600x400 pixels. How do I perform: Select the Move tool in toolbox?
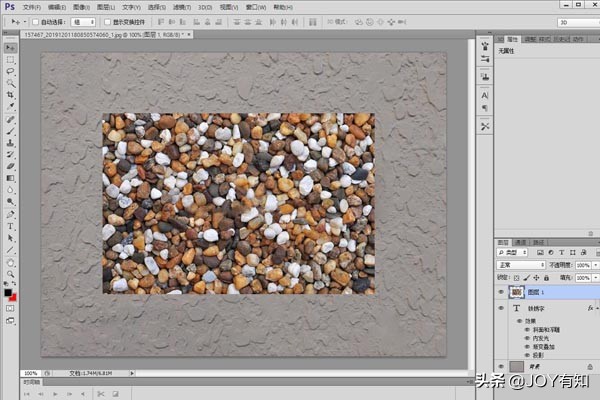click(10, 48)
